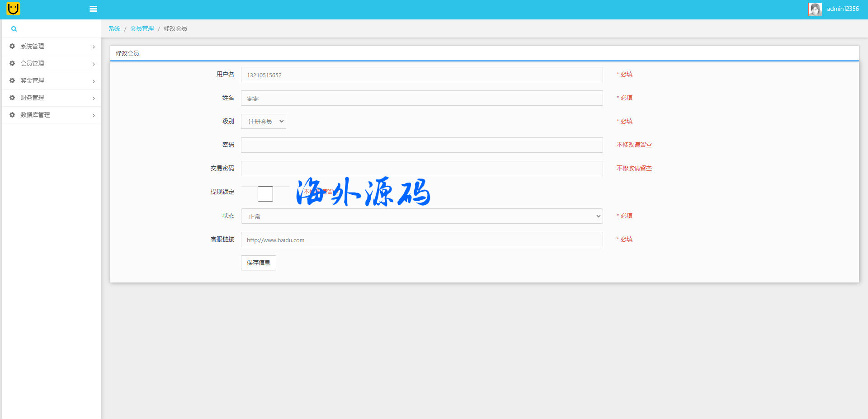Click gear icon beside 系统管理
The height and width of the screenshot is (419, 868).
(12, 46)
